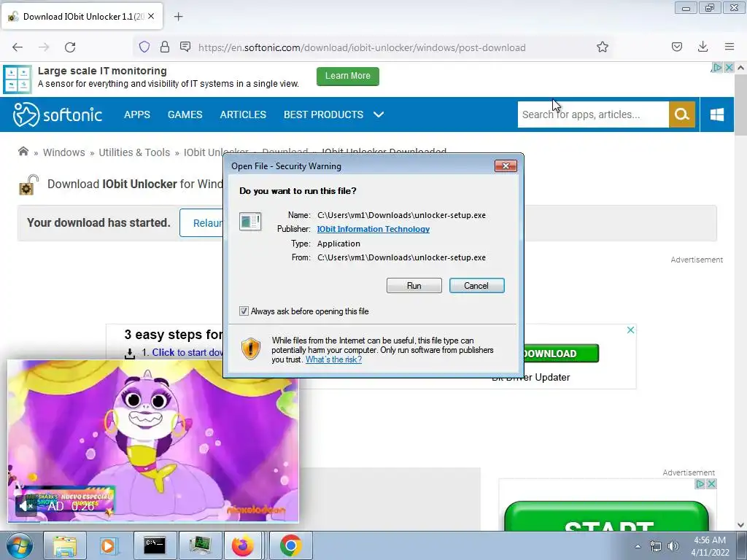Select the Download IObit Unlocker tab
This screenshot has height=560, width=747.
(x=82, y=16)
